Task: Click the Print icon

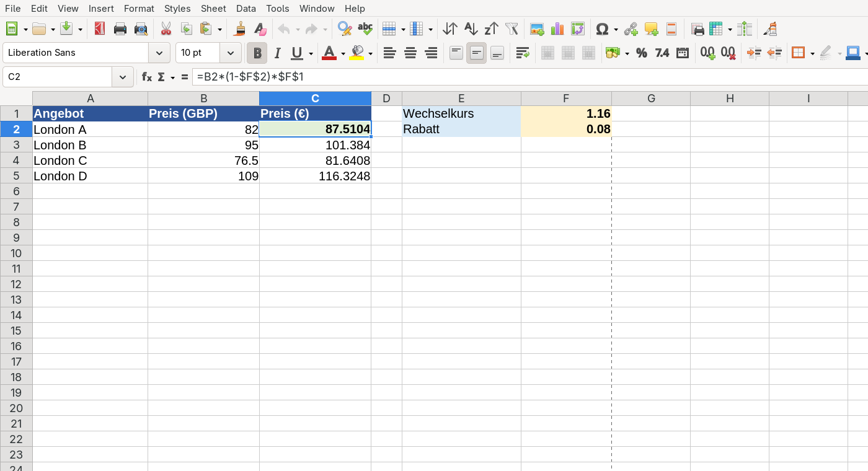Action: (120, 29)
